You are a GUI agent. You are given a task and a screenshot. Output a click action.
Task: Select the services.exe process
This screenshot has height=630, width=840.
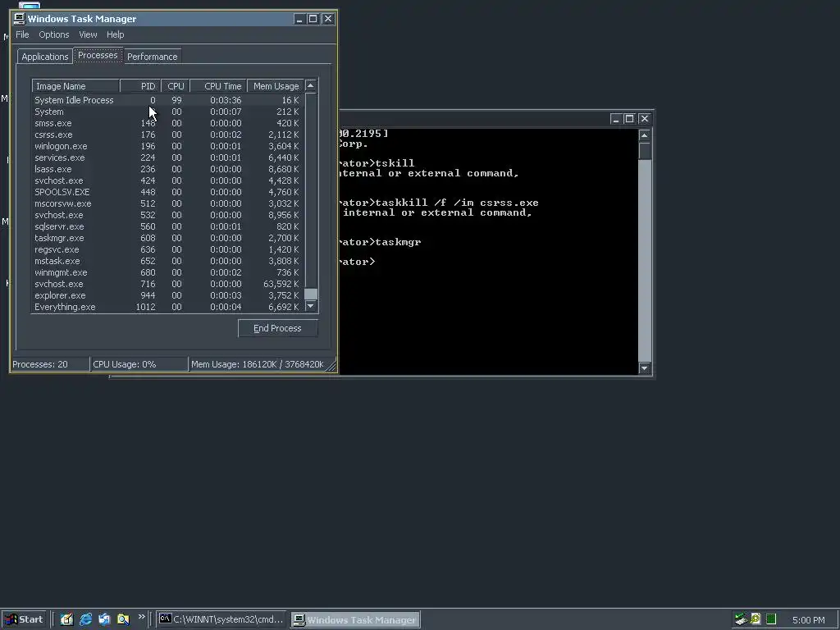167,157
